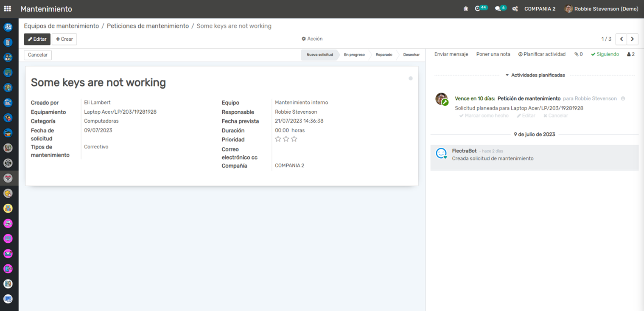Click the activity info icon beside Robbie Stevenson
This screenshot has height=311, width=644.
coord(623,98)
